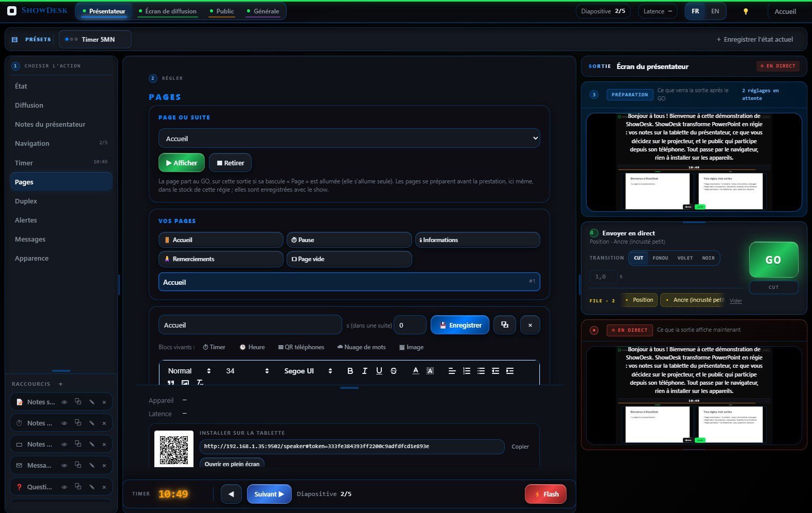Toggle visibility of the stopwatch Notes shortcut
812x513 pixels.
coord(64,423)
